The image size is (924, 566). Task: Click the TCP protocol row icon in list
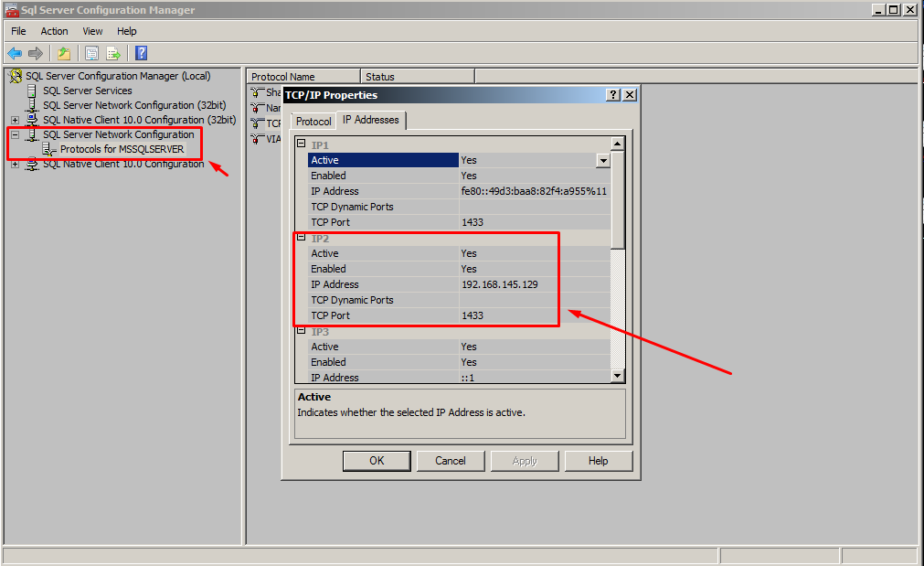(x=257, y=123)
